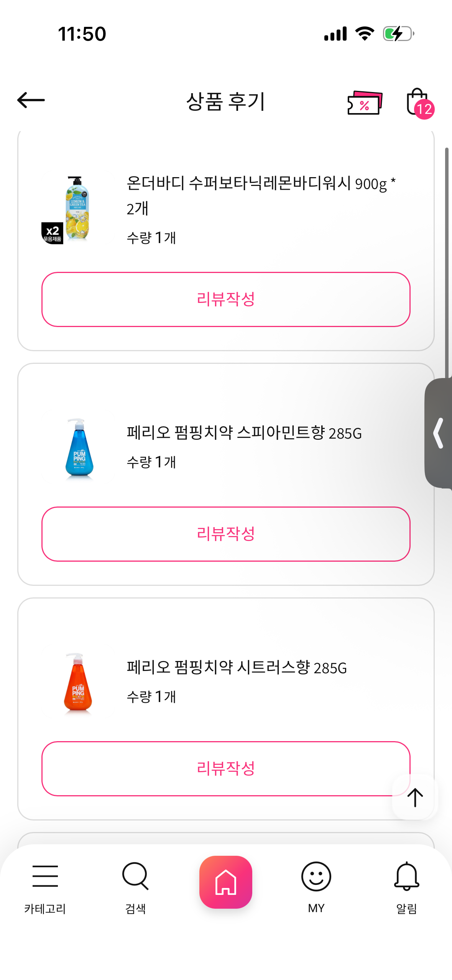The height and width of the screenshot is (980, 452).
Task: Open 페리오 펌핑치약 스피아민트향 285G product title
Action: pos(244,433)
